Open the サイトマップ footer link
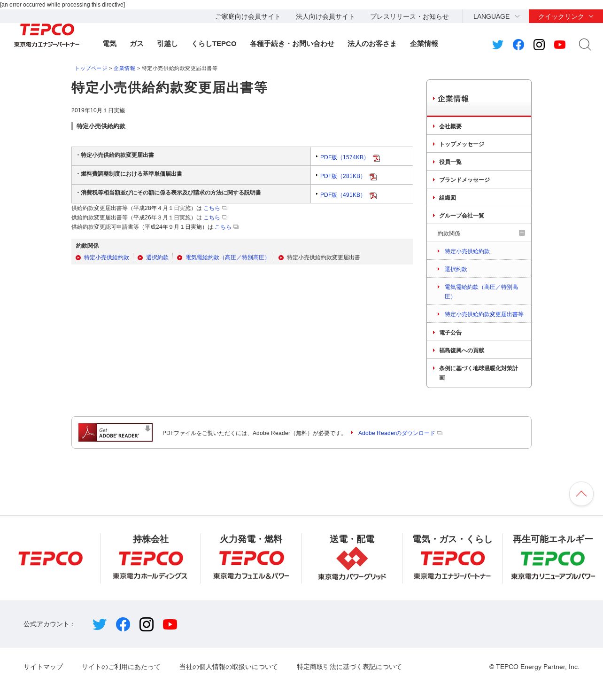 [43, 667]
